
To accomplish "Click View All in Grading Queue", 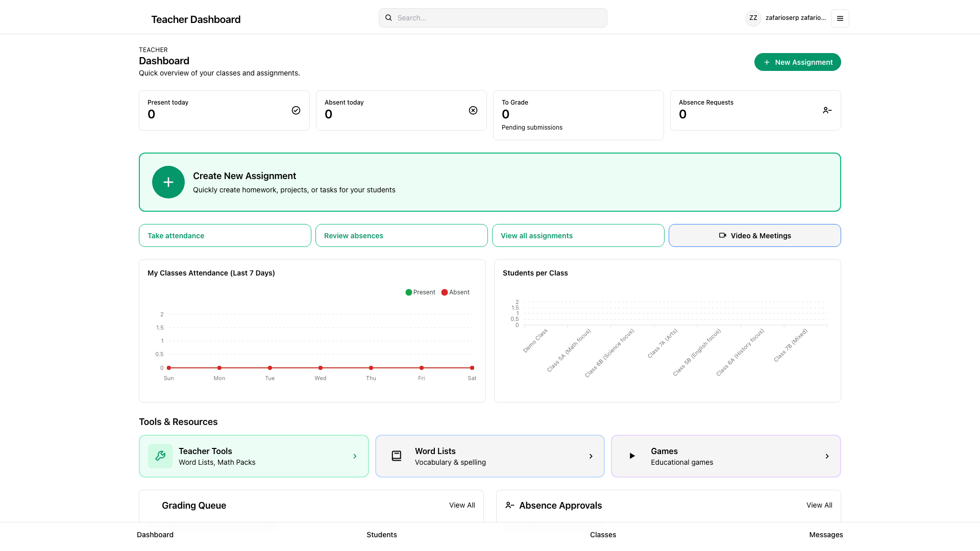I will click(x=462, y=505).
